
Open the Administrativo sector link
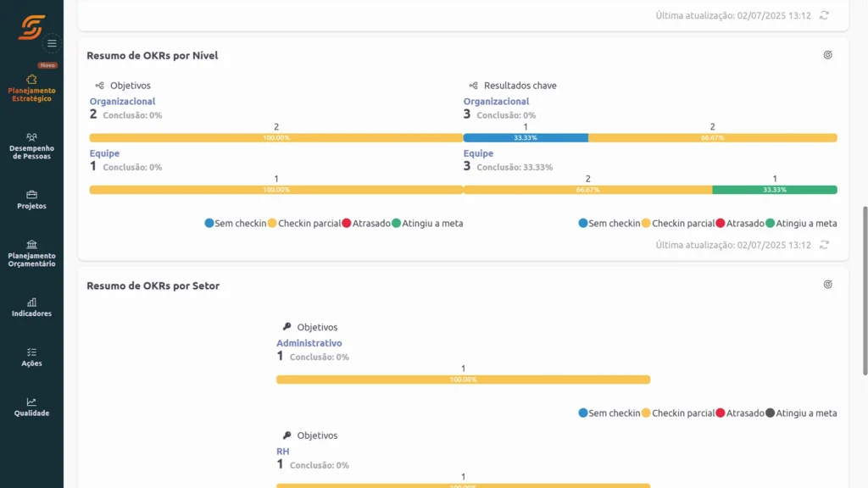tap(309, 343)
